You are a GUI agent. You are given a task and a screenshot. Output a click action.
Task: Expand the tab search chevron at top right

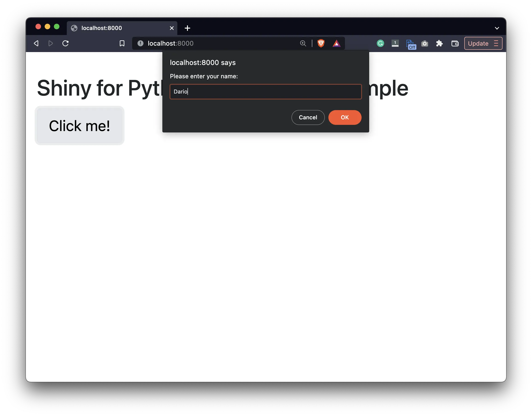[x=497, y=28]
